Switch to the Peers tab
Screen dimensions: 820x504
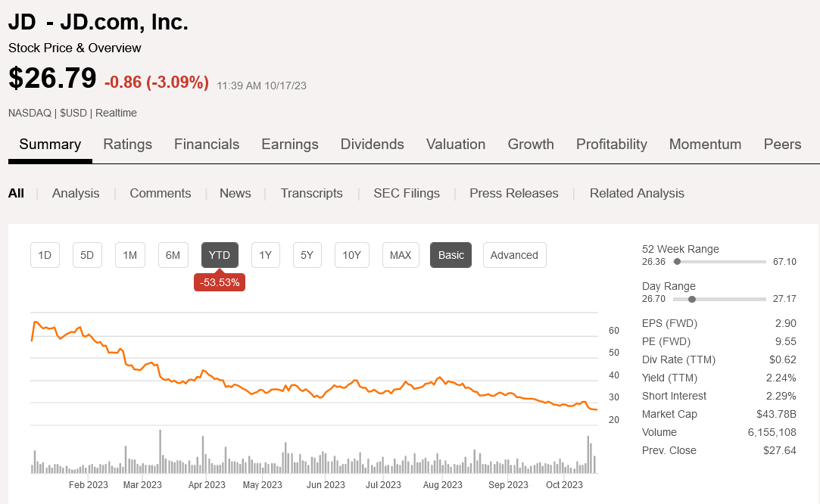(782, 145)
